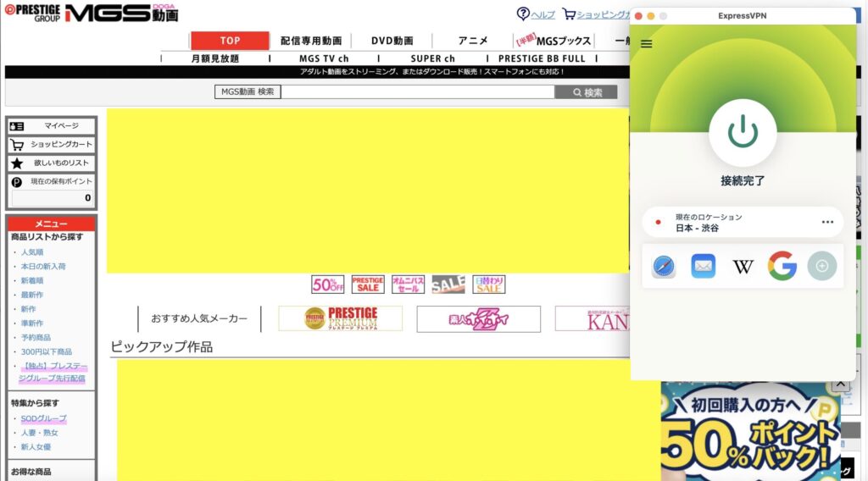868x481 pixels.
Task: Open Mail shortcut in ExpressVPN
Action: pos(703,266)
